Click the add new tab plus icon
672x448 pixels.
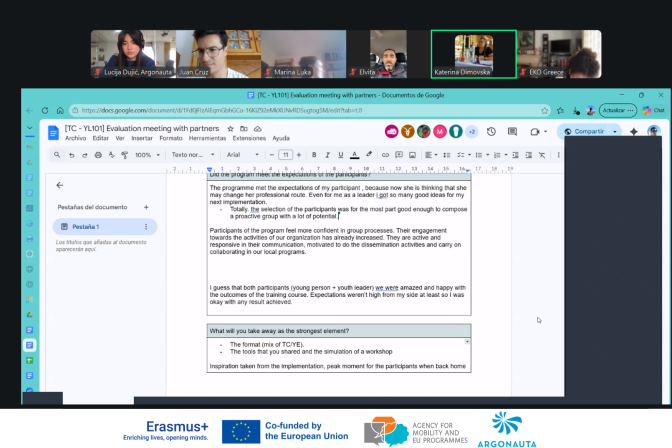pyautogui.click(x=146, y=207)
